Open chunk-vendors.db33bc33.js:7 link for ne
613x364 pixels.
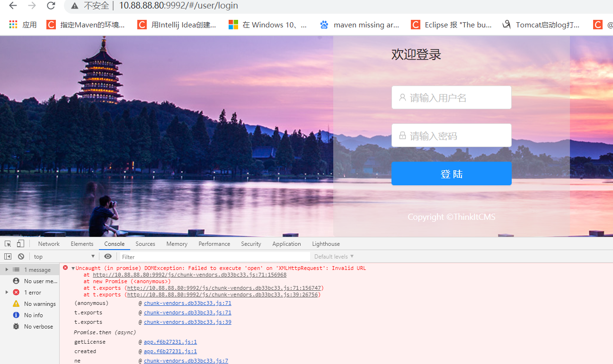coord(186,361)
